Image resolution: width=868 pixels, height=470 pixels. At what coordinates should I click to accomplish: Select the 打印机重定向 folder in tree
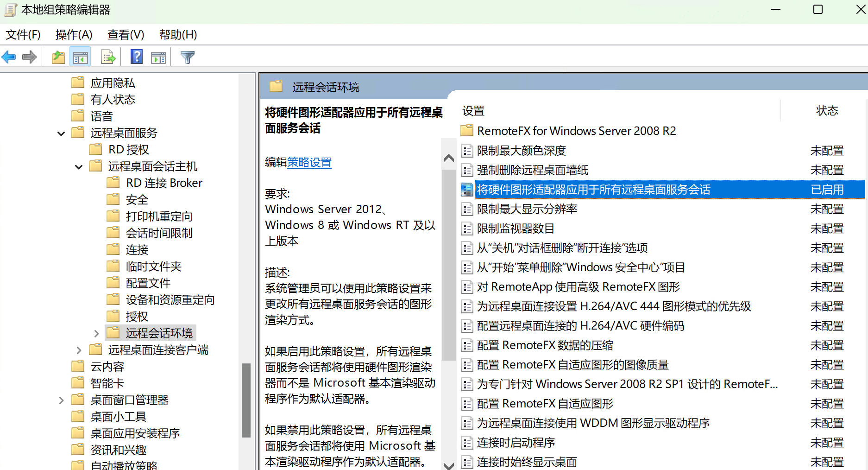159,216
